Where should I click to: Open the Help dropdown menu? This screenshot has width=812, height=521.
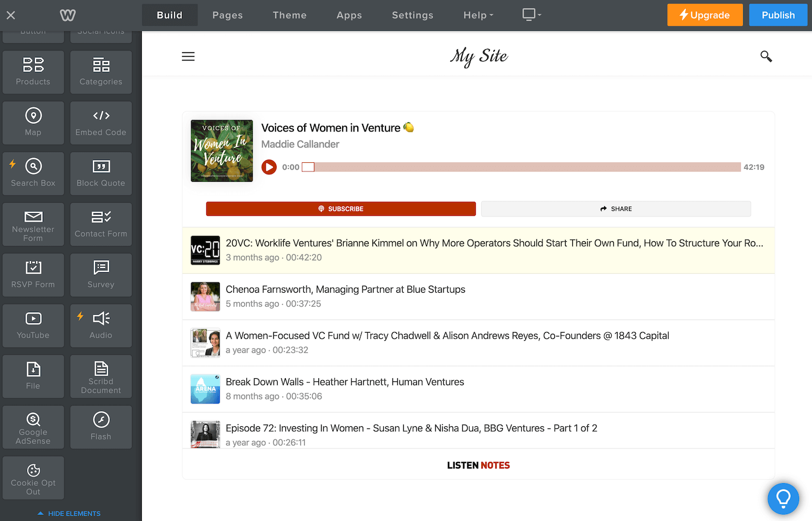(479, 15)
